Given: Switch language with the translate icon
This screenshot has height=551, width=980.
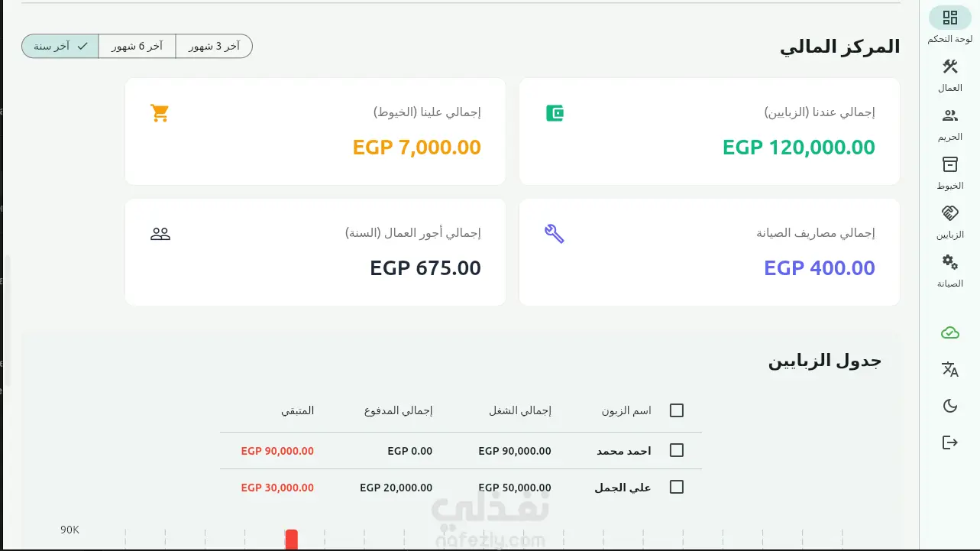Looking at the screenshot, I should (949, 369).
